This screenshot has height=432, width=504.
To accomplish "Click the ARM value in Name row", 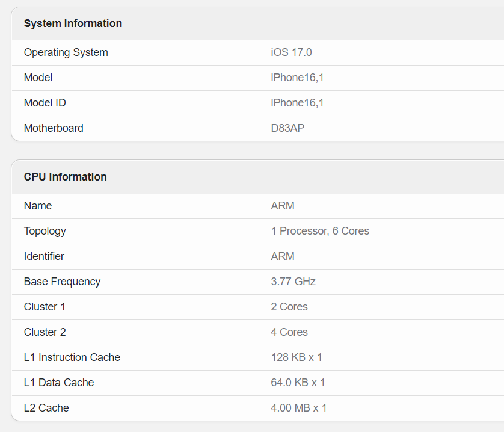I will 283,206.
